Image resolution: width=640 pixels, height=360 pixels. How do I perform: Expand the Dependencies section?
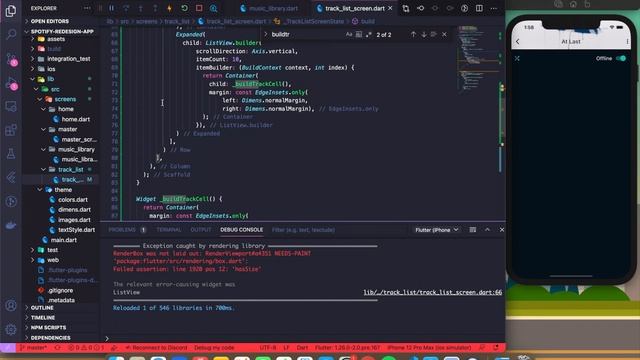click(x=51, y=338)
